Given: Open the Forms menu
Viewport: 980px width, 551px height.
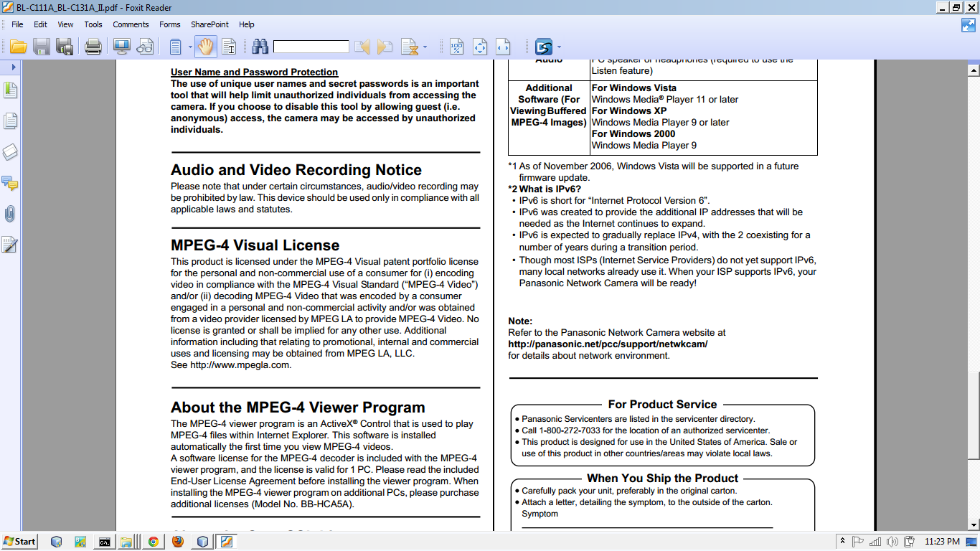Looking at the screenshot, I should click(x=170, y=24).
